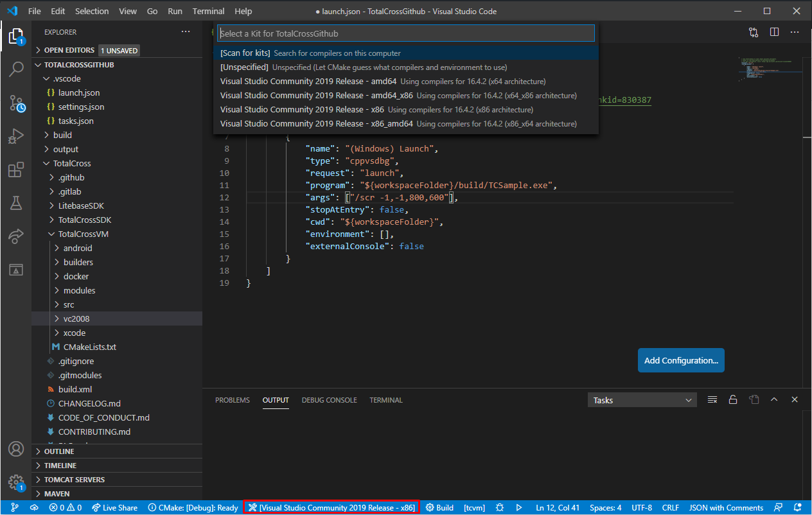Collapse the .vscode folder

[117, 78]
